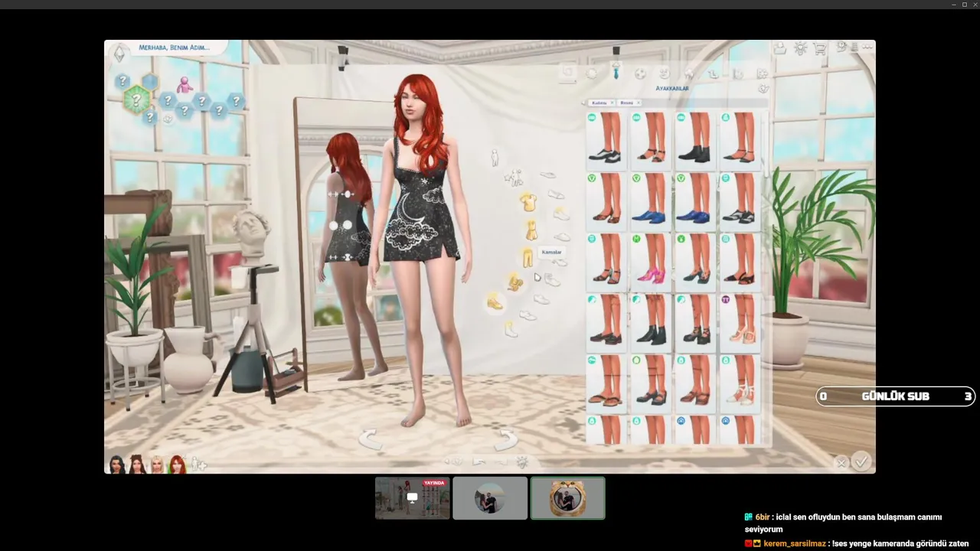Open the shopping cart icon
The image size is (980, 551).
820,48
